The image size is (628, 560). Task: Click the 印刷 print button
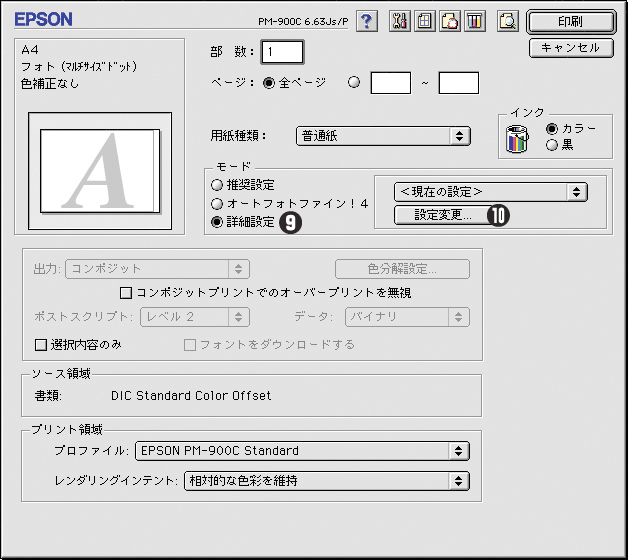click(x=571, y=21)
